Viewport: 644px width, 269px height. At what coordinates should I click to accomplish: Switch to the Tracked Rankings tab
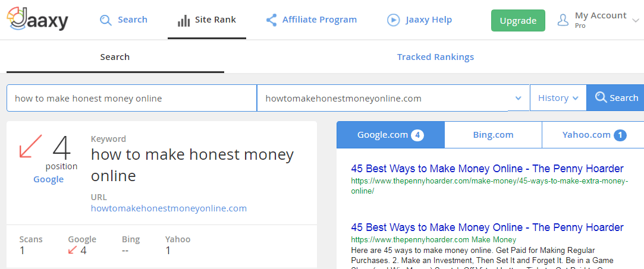[435, 57]
